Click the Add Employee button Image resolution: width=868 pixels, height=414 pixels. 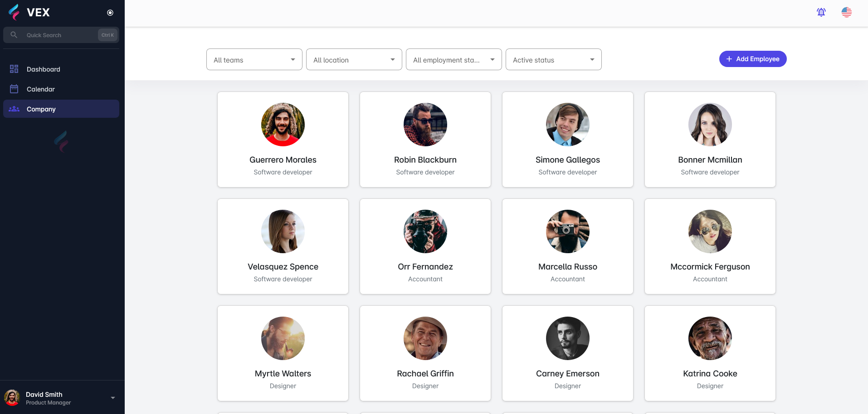(x=753, y=59)
